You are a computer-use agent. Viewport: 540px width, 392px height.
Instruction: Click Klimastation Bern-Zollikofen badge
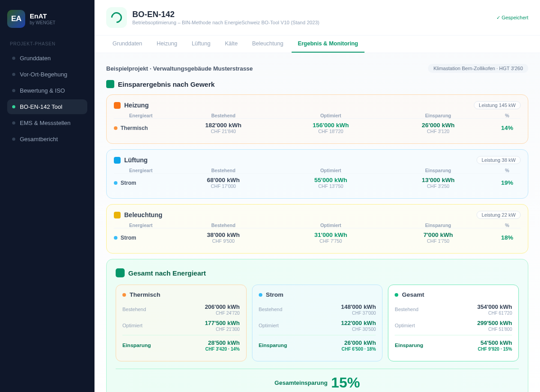click(478, 68)
